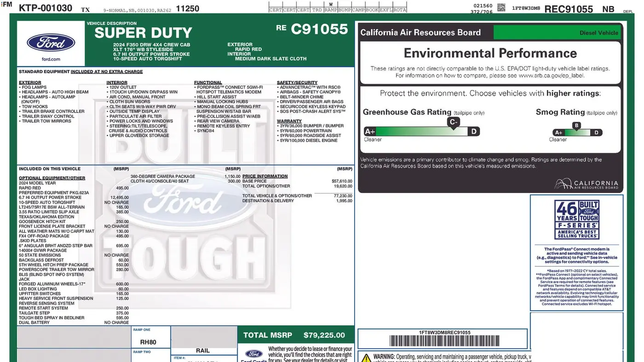This screenshot has width=644, height=362.
Task: Click the California Air Resources Board logo
Action: pos(586,184)
